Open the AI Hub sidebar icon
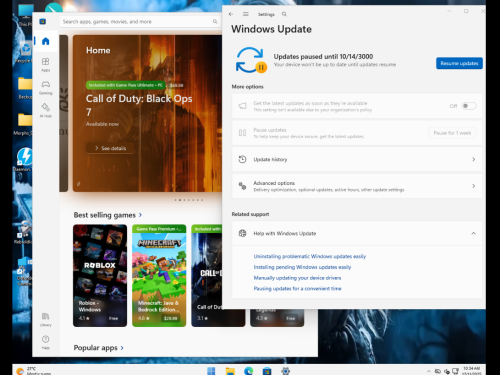The height and width of the screenshot is (375, 500). 46,110
